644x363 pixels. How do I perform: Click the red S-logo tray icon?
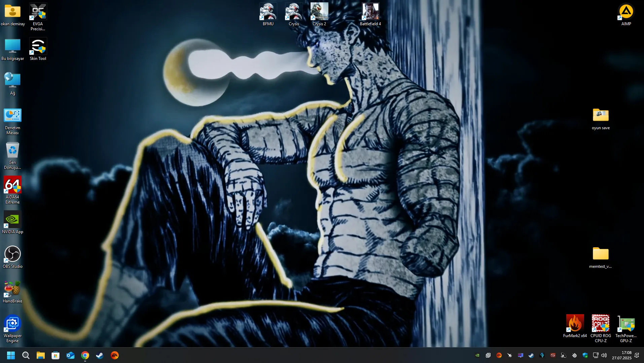(x=553, y=355)
